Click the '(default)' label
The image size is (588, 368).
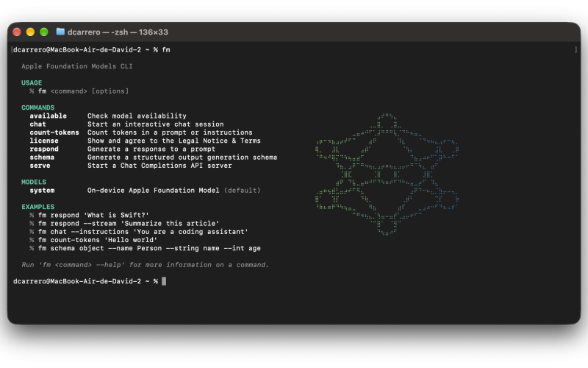pyautogui.click(x=243, y=191)
